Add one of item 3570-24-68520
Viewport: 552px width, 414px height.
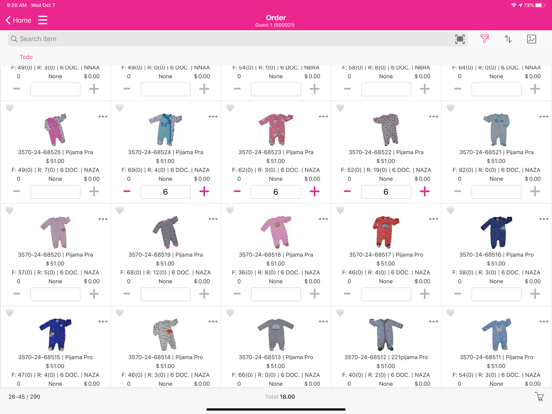pyautogui.click(x=94, y=294)
